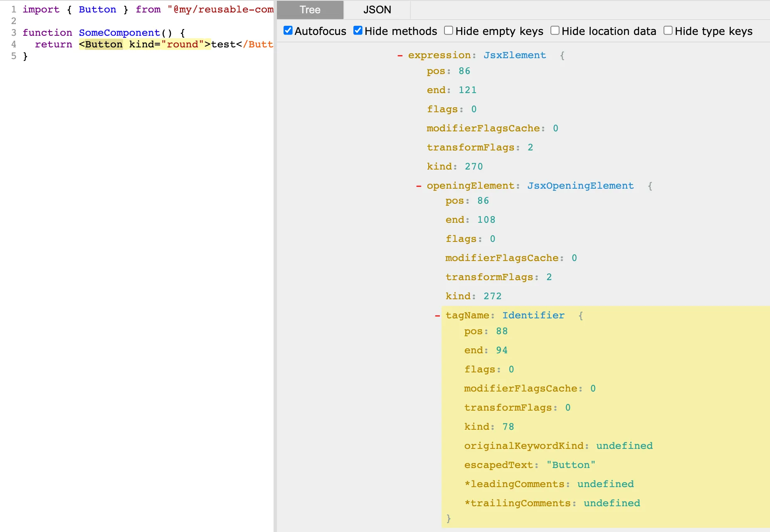Select the escapedText "Button" property
Image resolution: width=770 pixels, height=532 pixels.
[529, 465]
